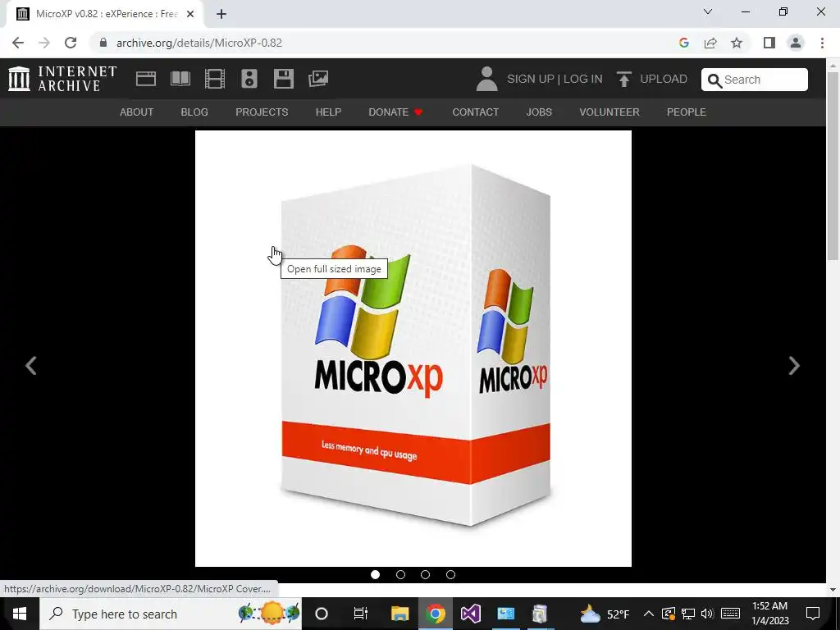Click the Windows taskbar search box

click(171, 614)
